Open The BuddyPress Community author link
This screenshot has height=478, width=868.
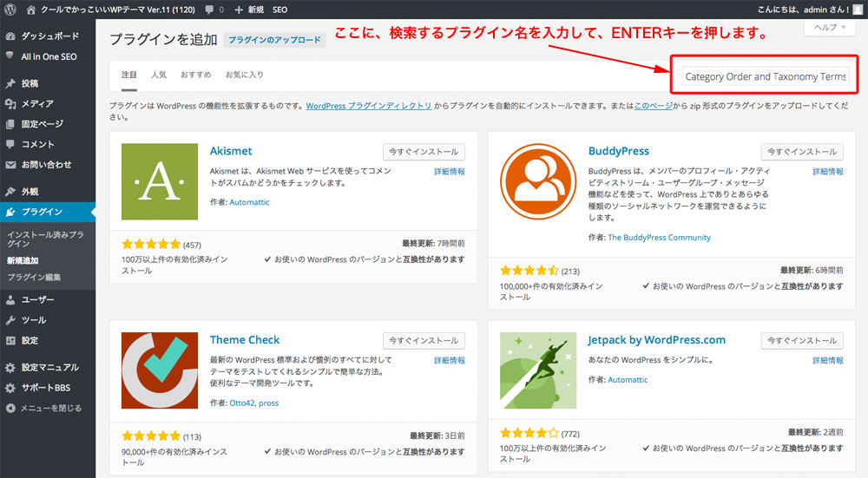click(x=660, y=238)
